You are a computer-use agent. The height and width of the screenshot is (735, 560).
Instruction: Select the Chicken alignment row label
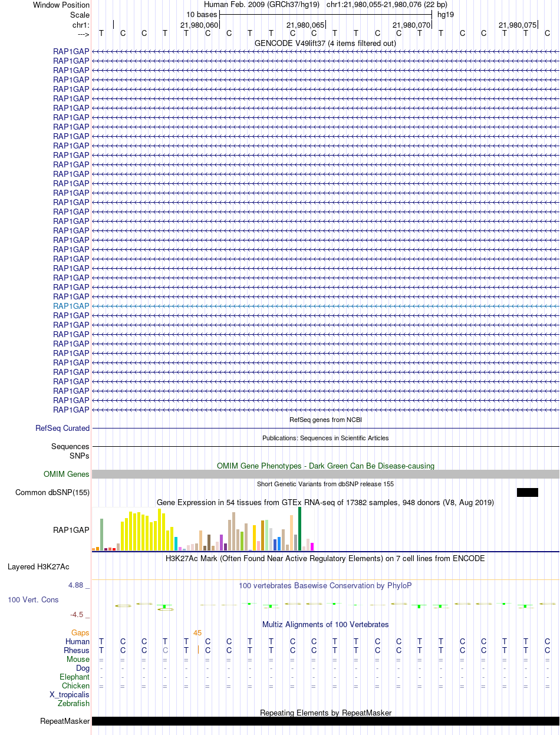pos(76,685)
